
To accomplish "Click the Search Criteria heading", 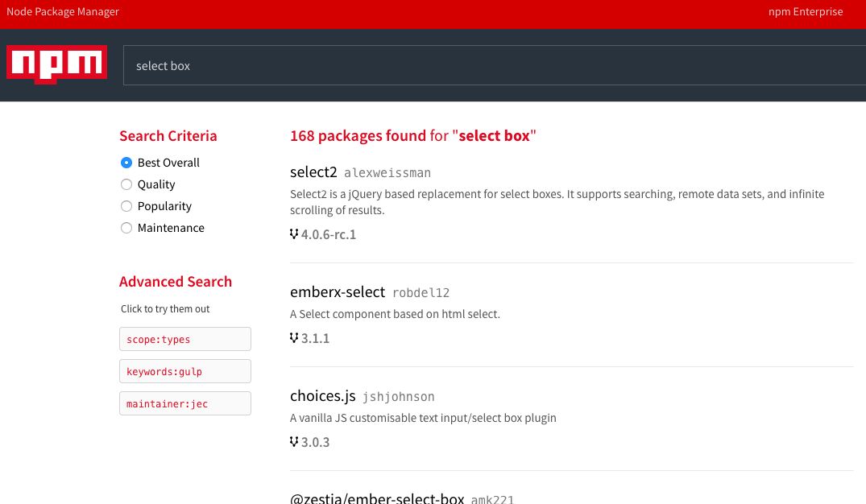I will point(168,136).
